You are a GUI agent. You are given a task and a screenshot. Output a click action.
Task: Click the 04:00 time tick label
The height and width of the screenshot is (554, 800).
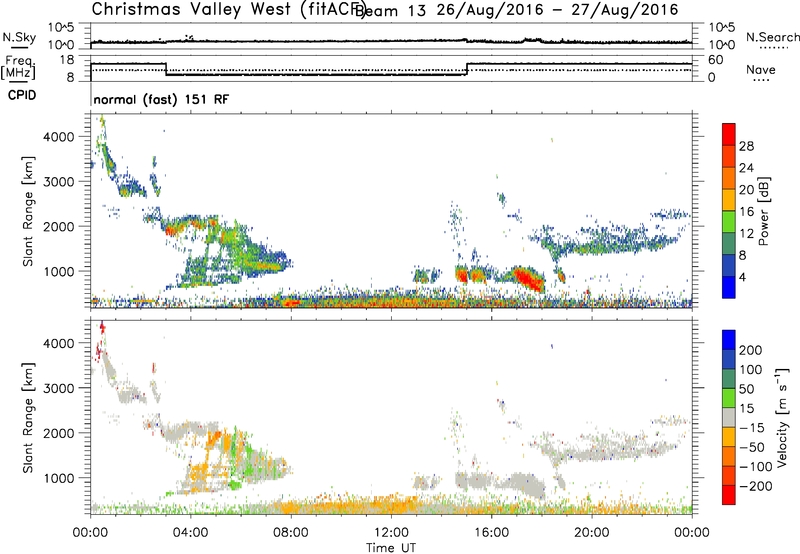[x=190, y=533]
